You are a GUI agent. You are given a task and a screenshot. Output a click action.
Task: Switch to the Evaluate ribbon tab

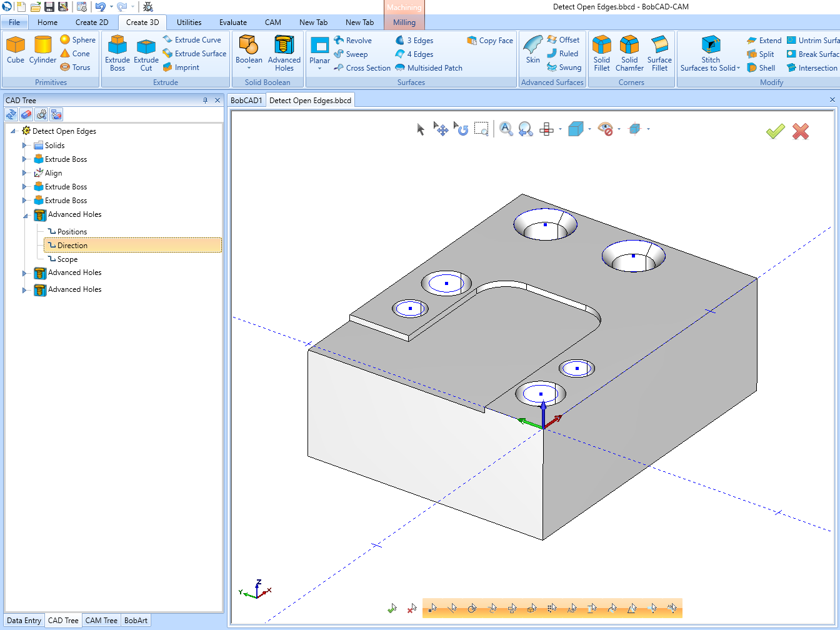(x=233, y=22)
